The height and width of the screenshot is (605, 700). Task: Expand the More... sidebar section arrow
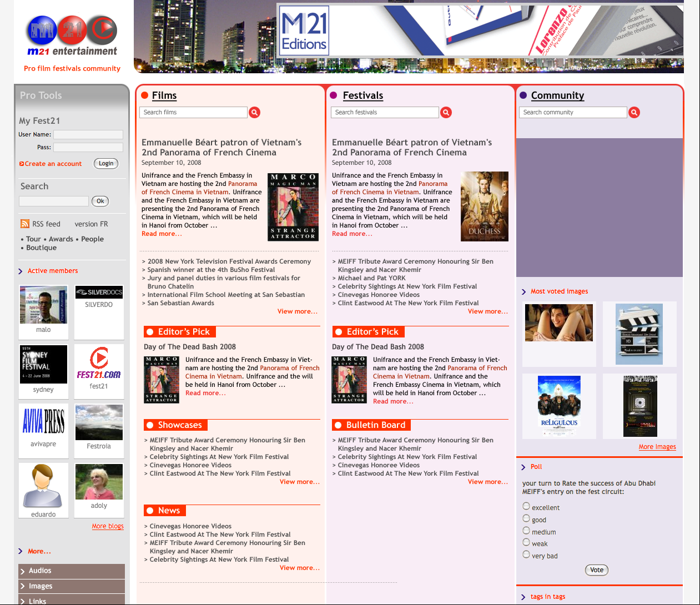coord(21,552)
